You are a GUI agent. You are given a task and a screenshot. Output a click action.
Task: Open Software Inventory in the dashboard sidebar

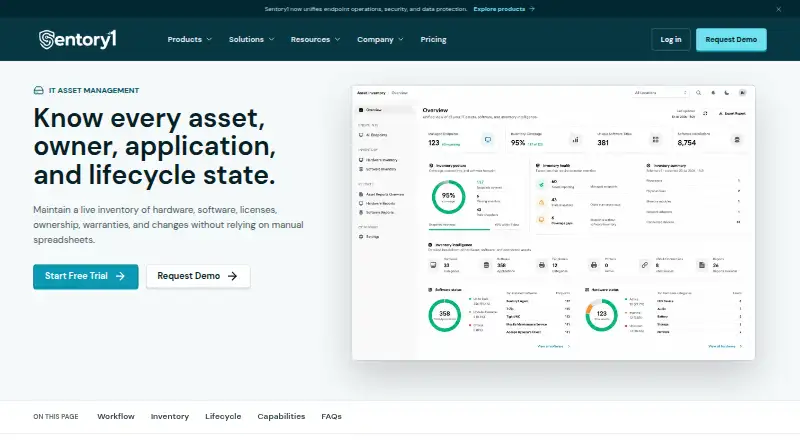(x=378, y=169)
